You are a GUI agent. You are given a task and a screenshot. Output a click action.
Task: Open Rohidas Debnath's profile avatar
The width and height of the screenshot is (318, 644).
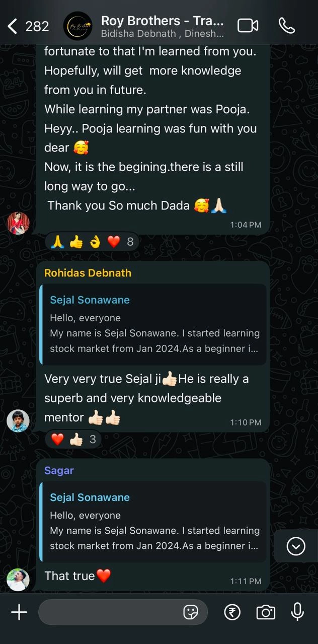tap(18, 421)
